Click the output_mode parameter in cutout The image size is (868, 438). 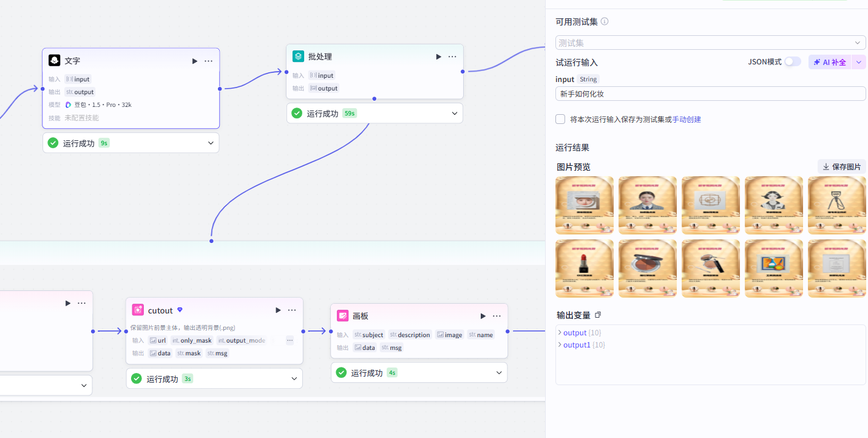(x=242, y=340)
